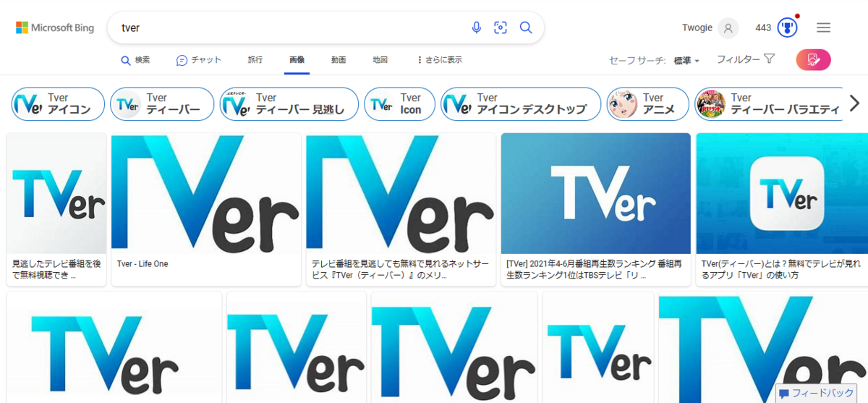The height and width of the screenshot is (403, 868).
Task: Select the 画像 images tab
Action: [297, 60]
